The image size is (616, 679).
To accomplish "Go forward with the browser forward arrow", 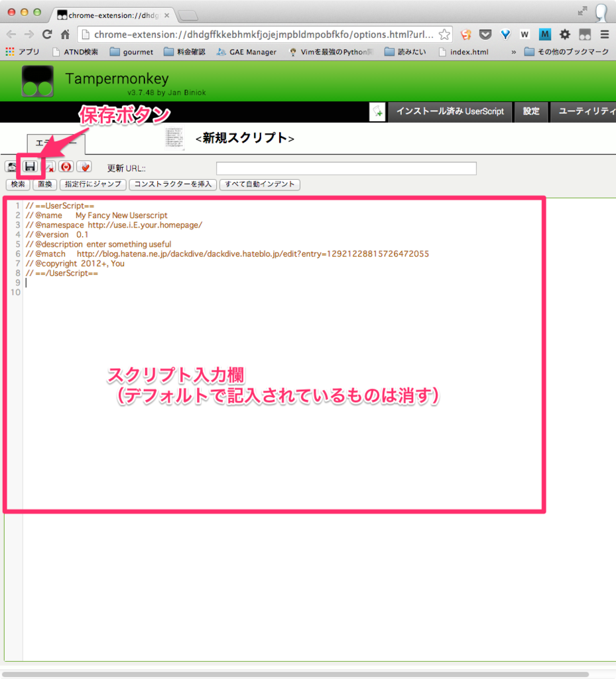I will coord(29,34).
